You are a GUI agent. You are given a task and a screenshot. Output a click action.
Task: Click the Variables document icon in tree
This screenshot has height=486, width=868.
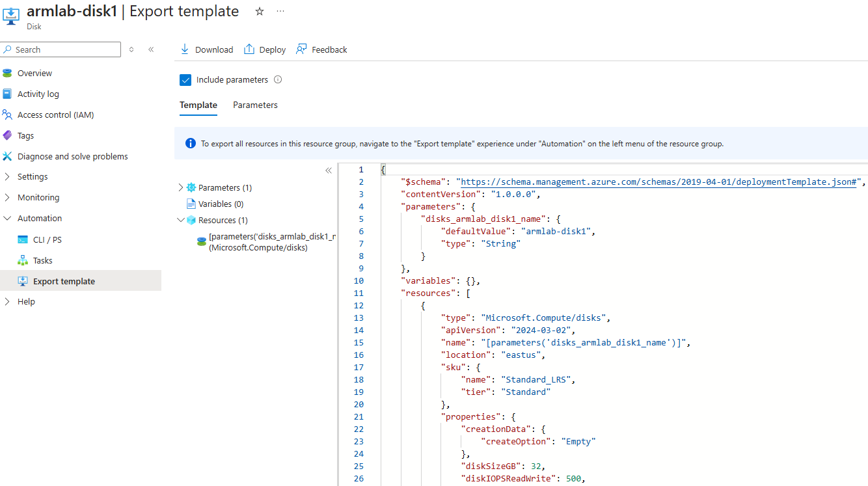pyautogui.click(x=191, y=204)
